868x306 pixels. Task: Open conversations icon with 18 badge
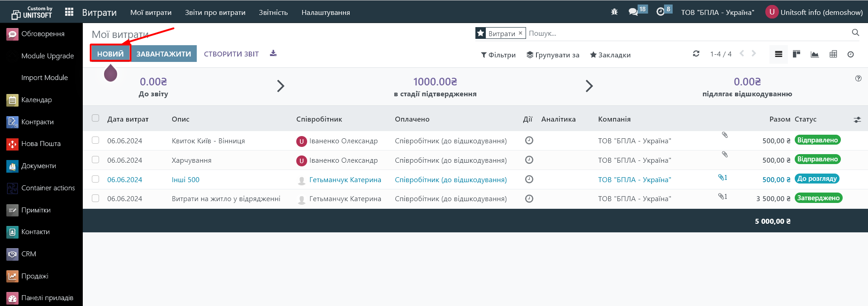point(633,12)
